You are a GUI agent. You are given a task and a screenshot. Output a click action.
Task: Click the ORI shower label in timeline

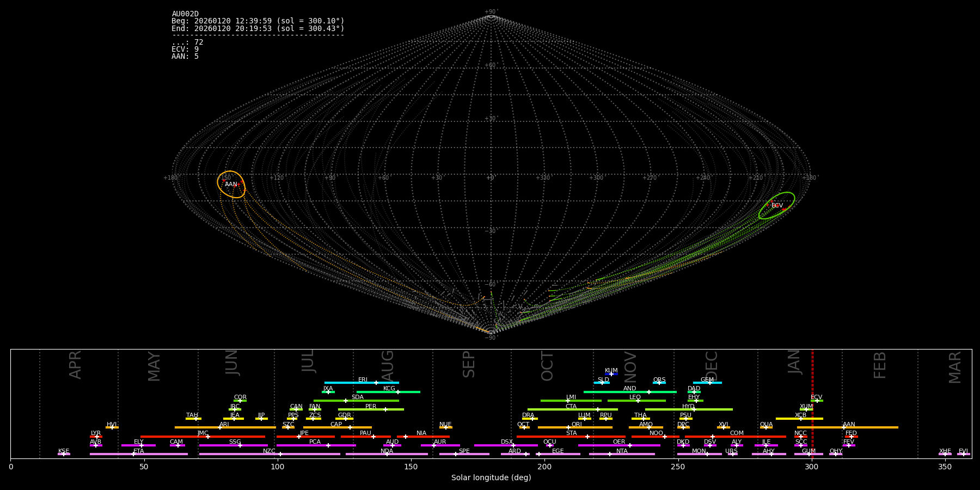pyautogui.click(x=577, y=425)
